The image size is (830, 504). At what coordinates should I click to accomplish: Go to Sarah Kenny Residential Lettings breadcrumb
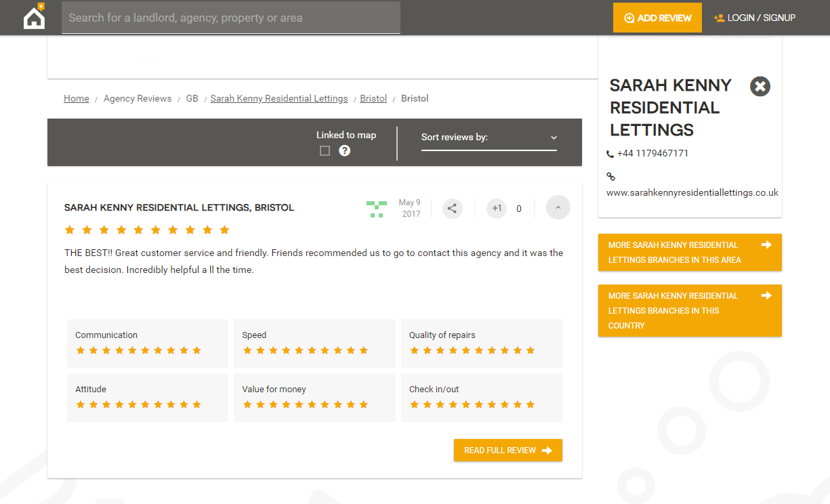(278, 98)
